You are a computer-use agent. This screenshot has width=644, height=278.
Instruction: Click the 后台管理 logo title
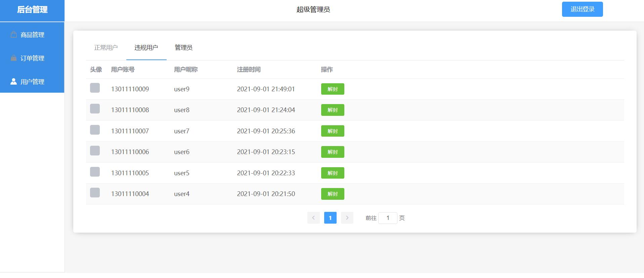click(x=32, y=10)
